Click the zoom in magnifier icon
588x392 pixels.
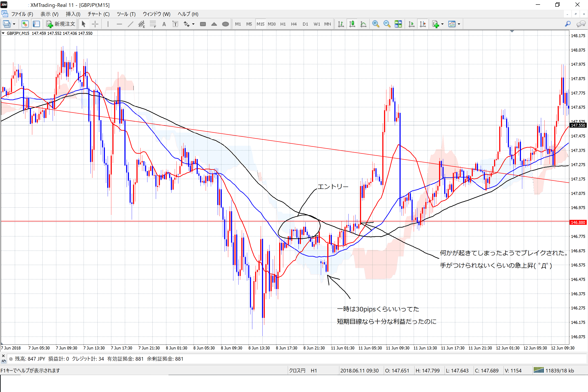click(375, 24)
